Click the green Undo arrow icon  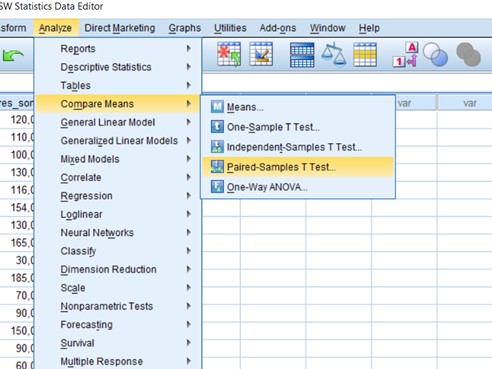pos(13,55)
